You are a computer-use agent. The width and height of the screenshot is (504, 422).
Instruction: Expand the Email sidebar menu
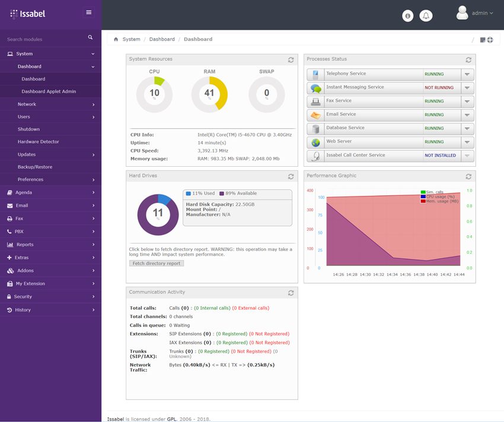click(50, 205)
